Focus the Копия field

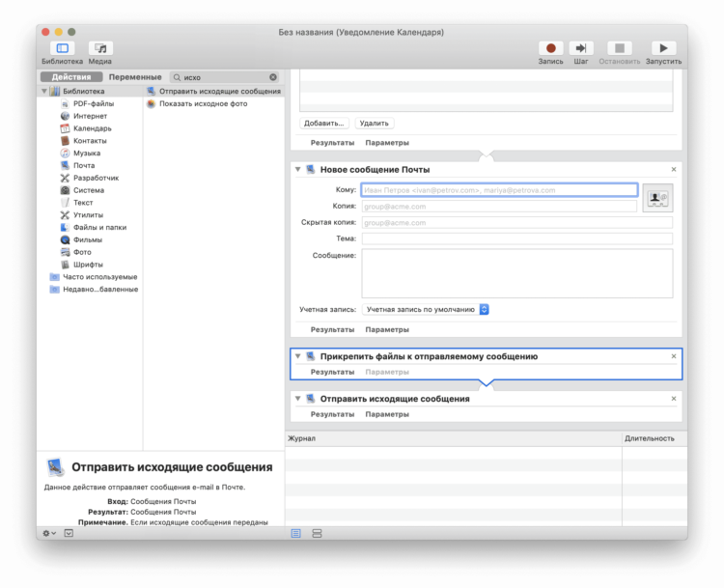(499, 207)
